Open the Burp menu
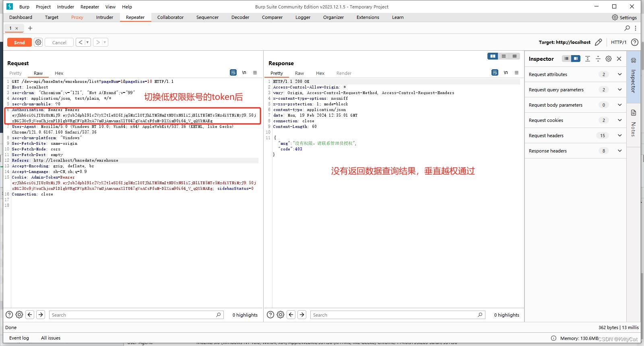 click(24, 7)
